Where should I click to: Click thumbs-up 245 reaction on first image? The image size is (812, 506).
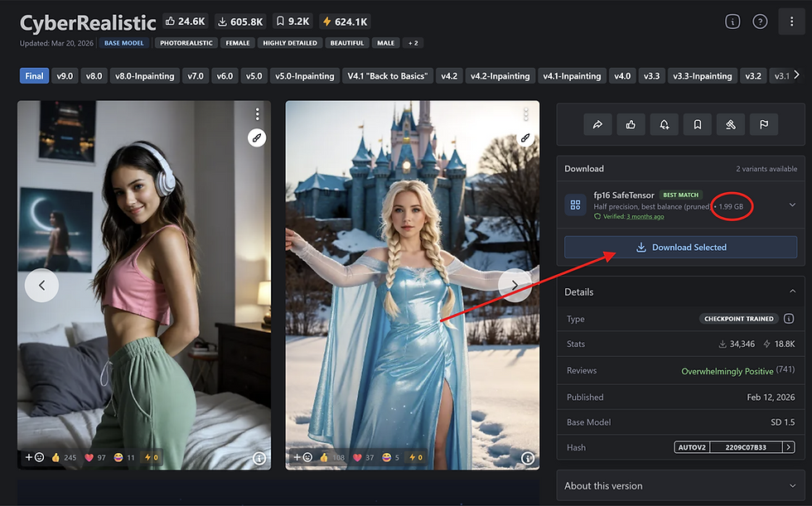click(x=64, y=457)
